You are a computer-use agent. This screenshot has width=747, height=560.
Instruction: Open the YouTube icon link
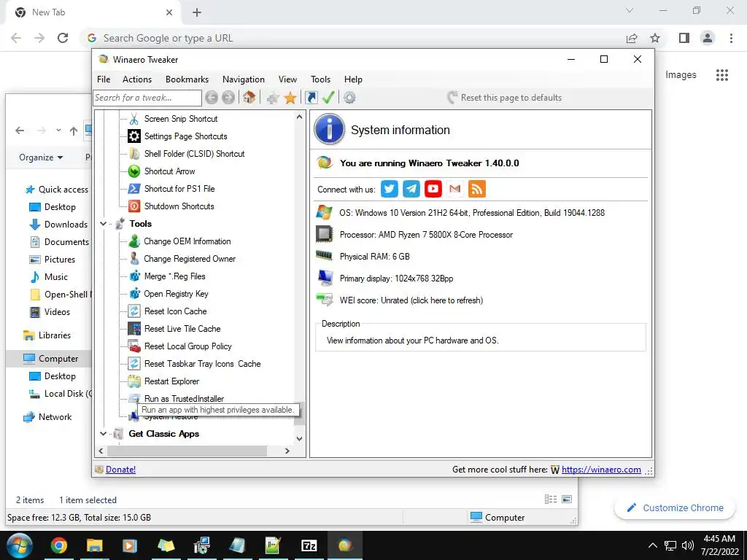[433, 189]
